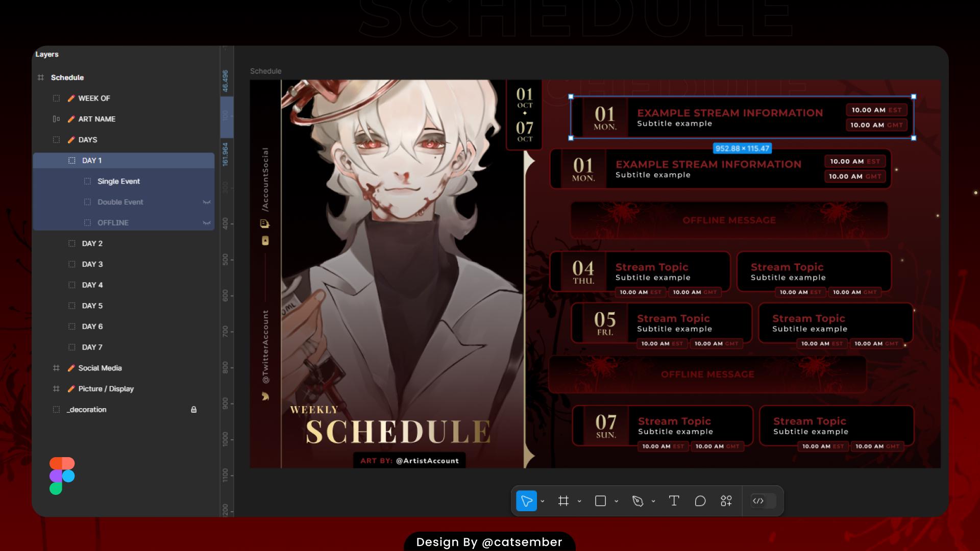Select the DAY 3 layer
This screenshot has height=551, width=980.
click(93, 264)
